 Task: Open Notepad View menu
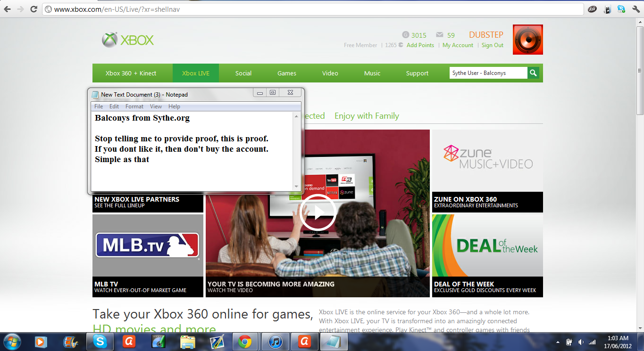[156, 106]
